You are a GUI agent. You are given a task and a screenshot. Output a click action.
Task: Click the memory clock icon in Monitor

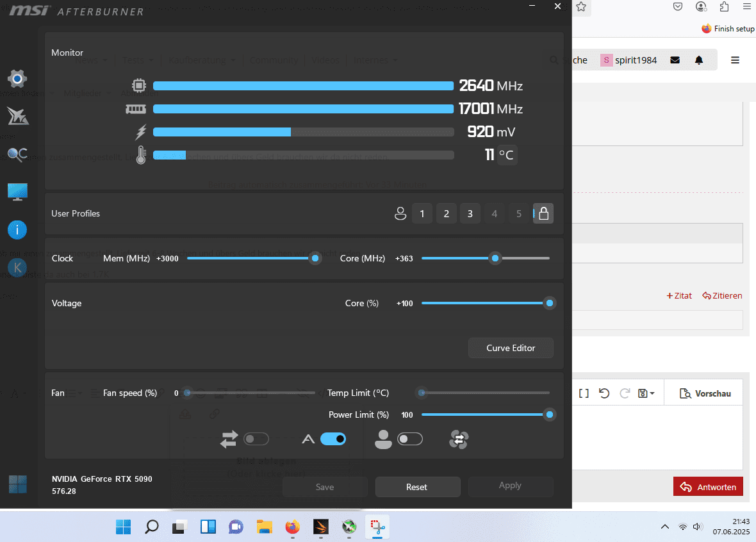coord(136,109)
